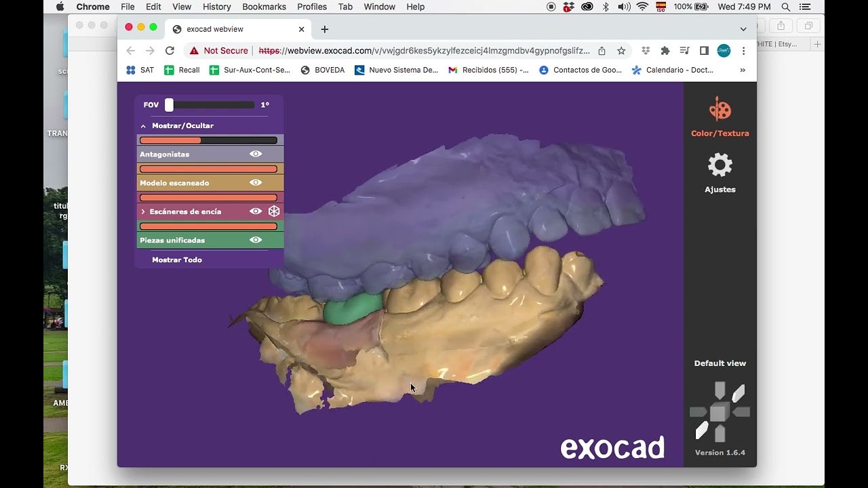Open the media controls icon in Chrome

click(685, 51)
